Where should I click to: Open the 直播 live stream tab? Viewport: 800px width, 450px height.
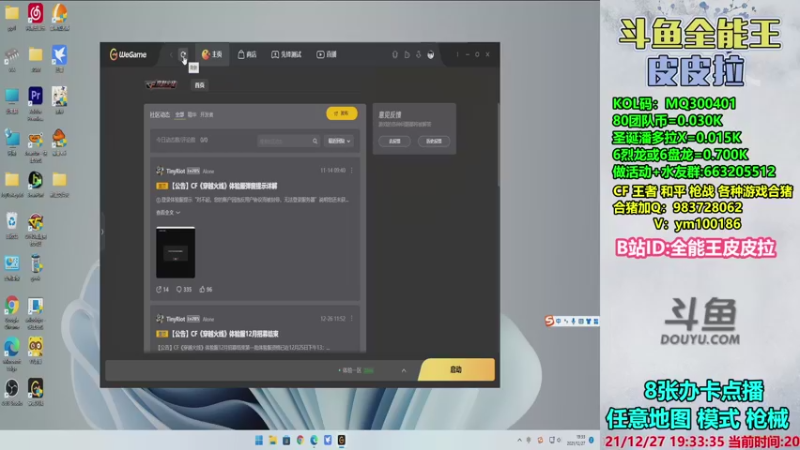tap(327, 55)
